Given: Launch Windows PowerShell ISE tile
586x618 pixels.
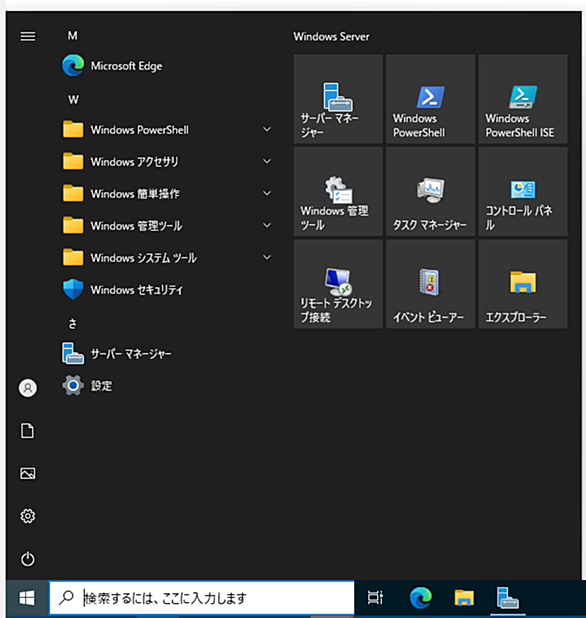Looking at the screenshot, I should tap(523, 99).
